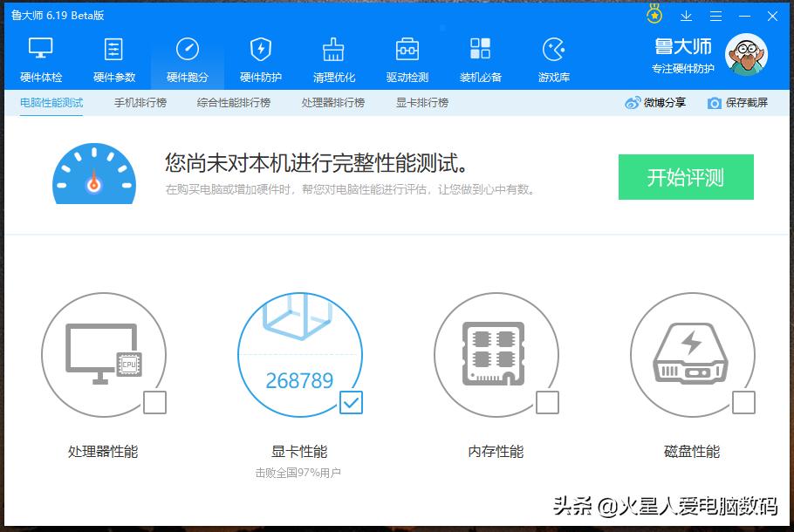Check the 处理器性能 processor test checkbox
Viewport: 794px width, 532px height.
[x=156, y=403]
